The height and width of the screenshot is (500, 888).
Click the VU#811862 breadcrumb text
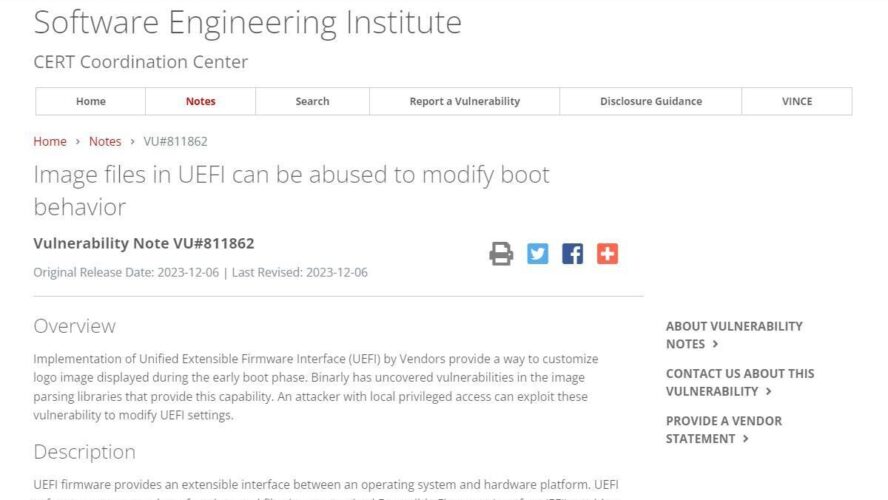(176, 142)
